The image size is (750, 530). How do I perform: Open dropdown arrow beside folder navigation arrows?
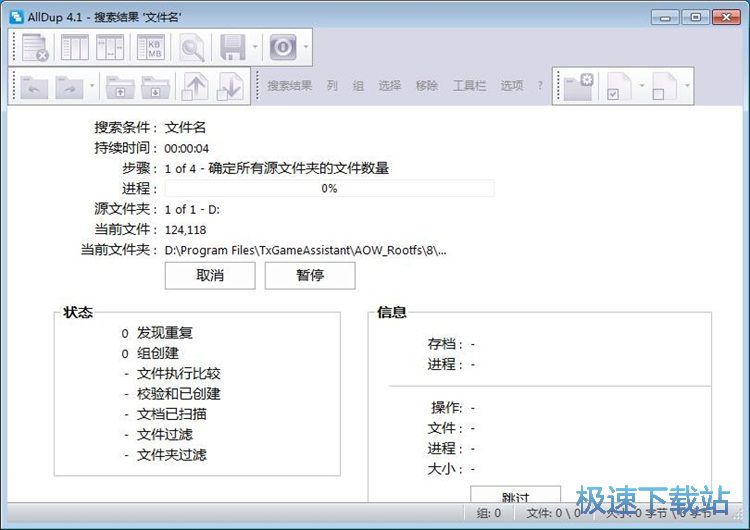point(92,86)
